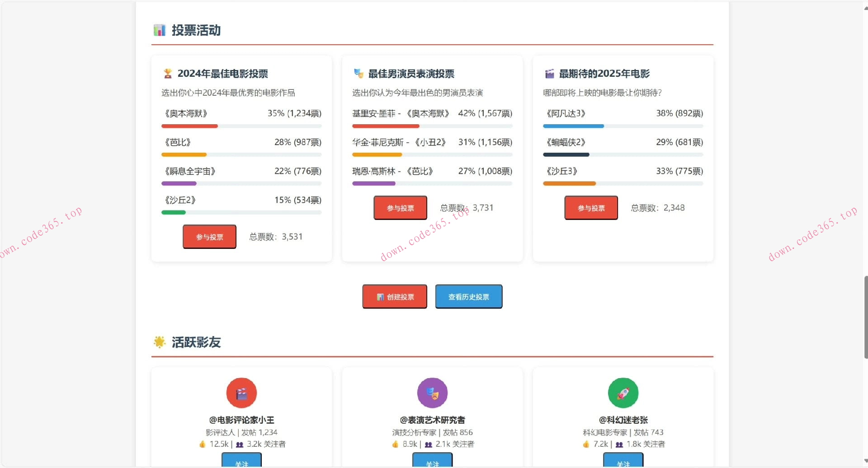Image resolution: width=868 pixels, height=468 pixels.
Task: Click the blue 查看历史投票 button
Action: pos(468,296)
